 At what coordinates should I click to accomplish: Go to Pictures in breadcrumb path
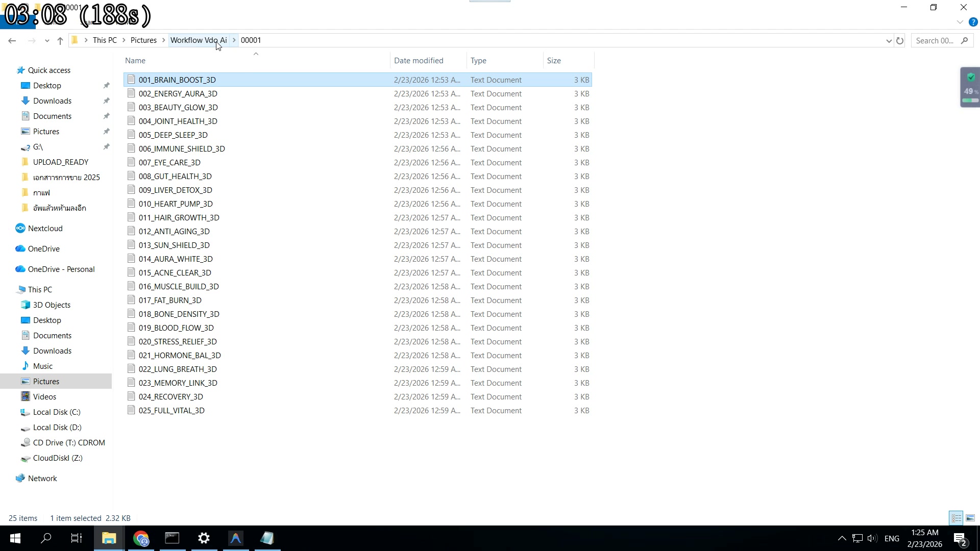[x=143, y=40]
